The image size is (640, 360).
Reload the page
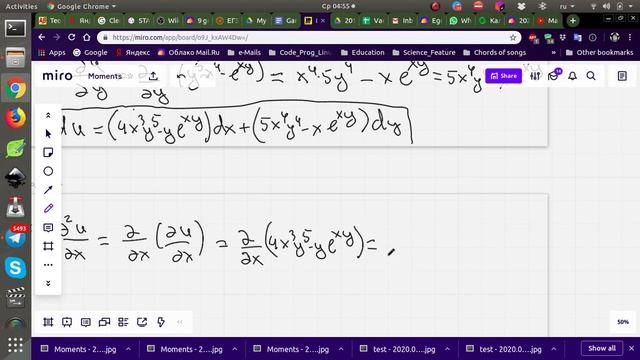(71, 37)
